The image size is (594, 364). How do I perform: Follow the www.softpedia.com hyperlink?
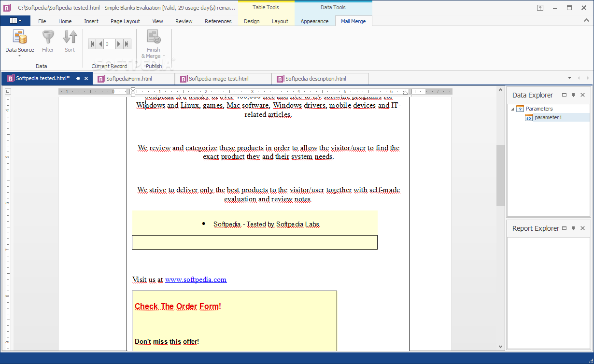pos(196,280)
